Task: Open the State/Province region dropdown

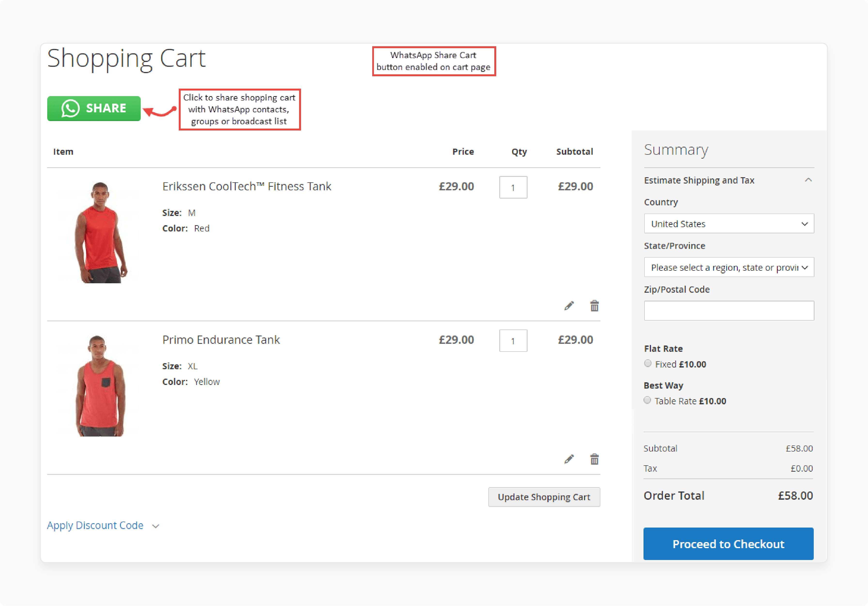Action: [729, 267]
